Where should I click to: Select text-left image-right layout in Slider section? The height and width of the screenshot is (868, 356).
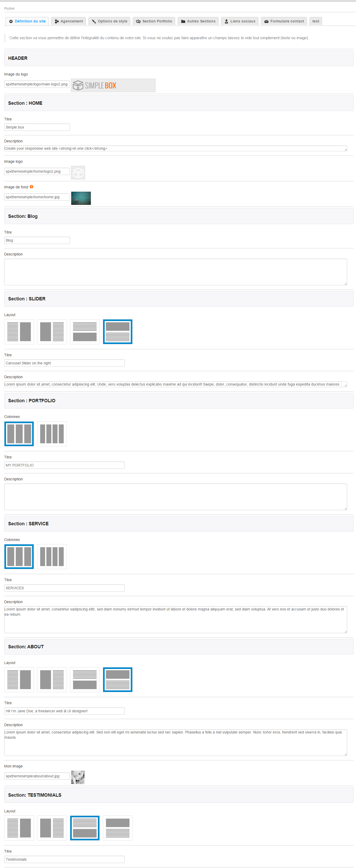pyautogui.click(x=19, y=331)
